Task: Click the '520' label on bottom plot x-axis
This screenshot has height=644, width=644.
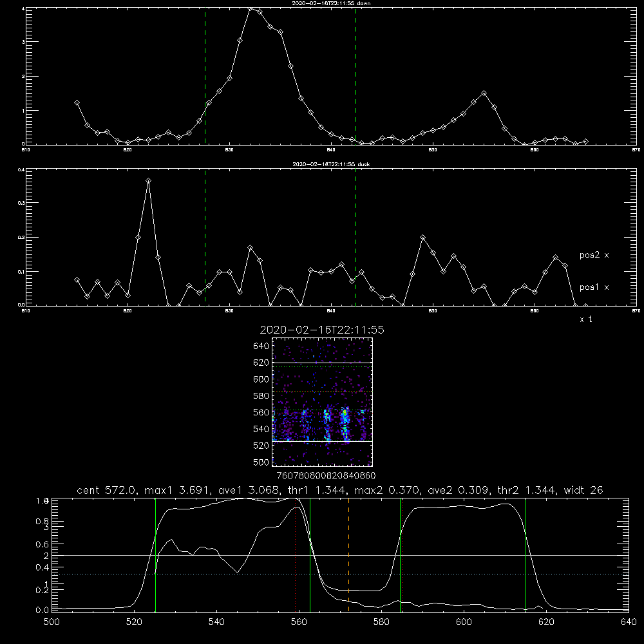Action: (x=134, y=621)
